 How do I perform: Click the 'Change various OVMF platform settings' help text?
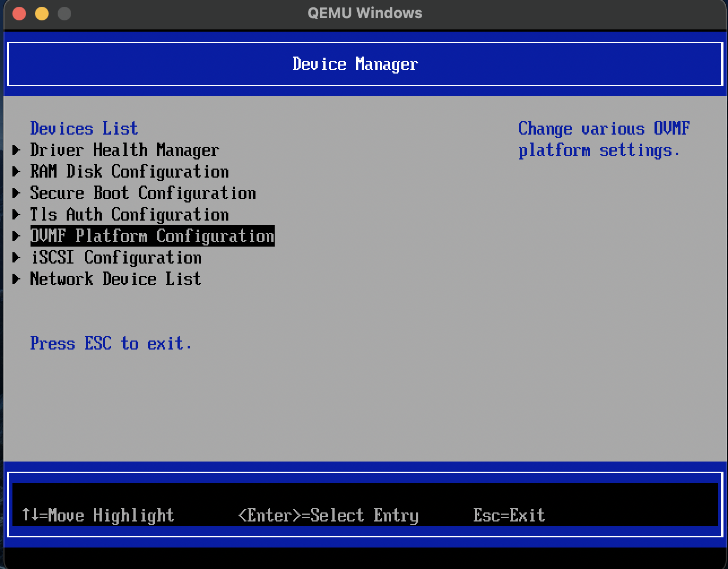tap(604, 139)
